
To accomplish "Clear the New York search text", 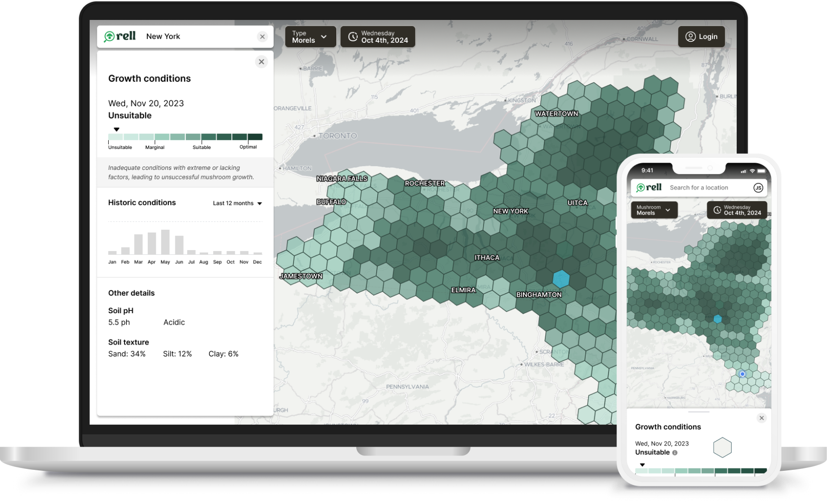I will point(262,37).
